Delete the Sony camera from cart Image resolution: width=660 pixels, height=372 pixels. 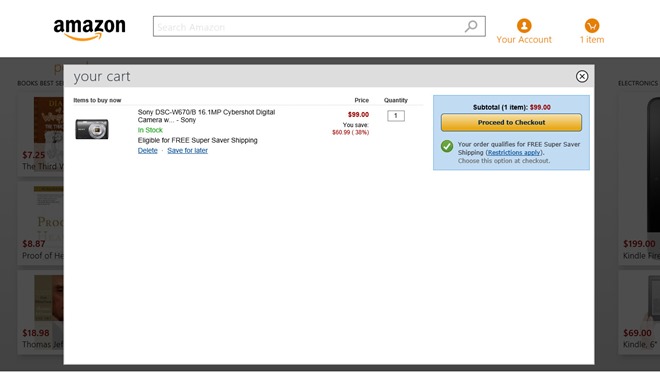click(147, 151)
